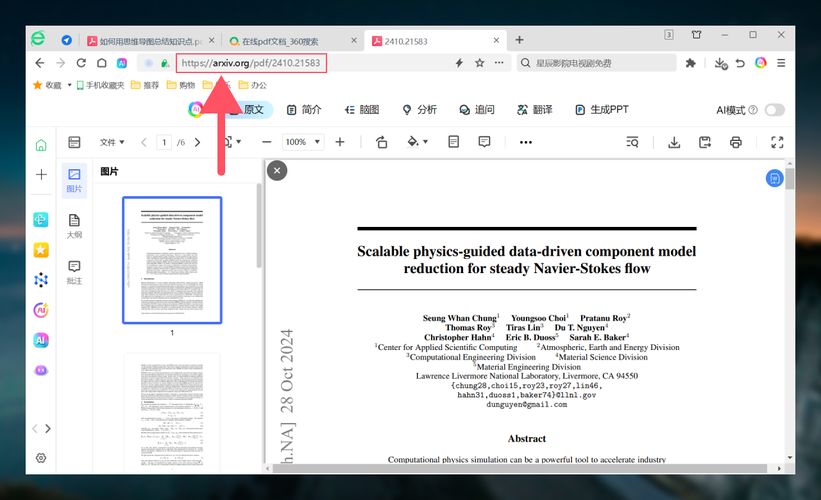Click the 生成PPT button

601,110
